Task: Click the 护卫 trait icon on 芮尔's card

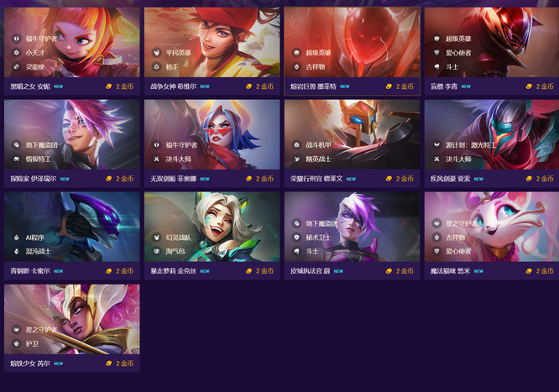Action: pos(17,344)
